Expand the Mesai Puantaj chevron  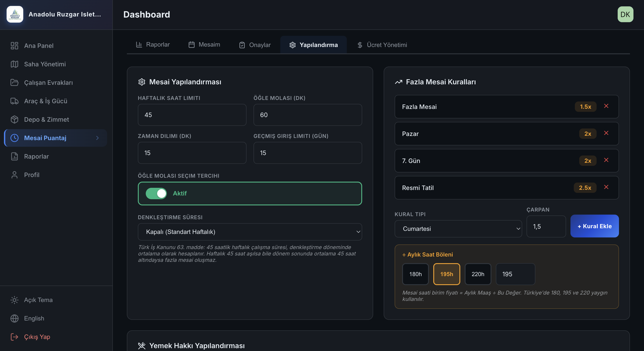[x=97, y=138]
